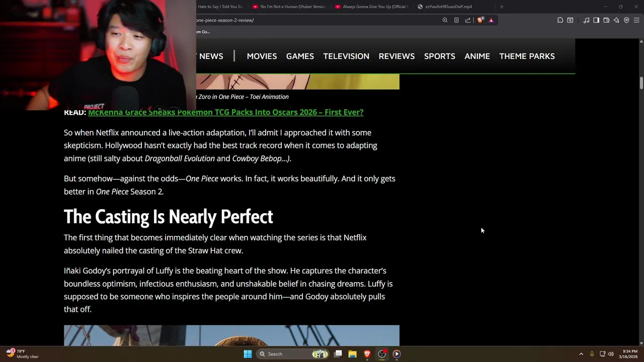Open the McKenna Grace Pokemon TCG article link
Viewport: 644px width, 362px height.
click(226, 112)
